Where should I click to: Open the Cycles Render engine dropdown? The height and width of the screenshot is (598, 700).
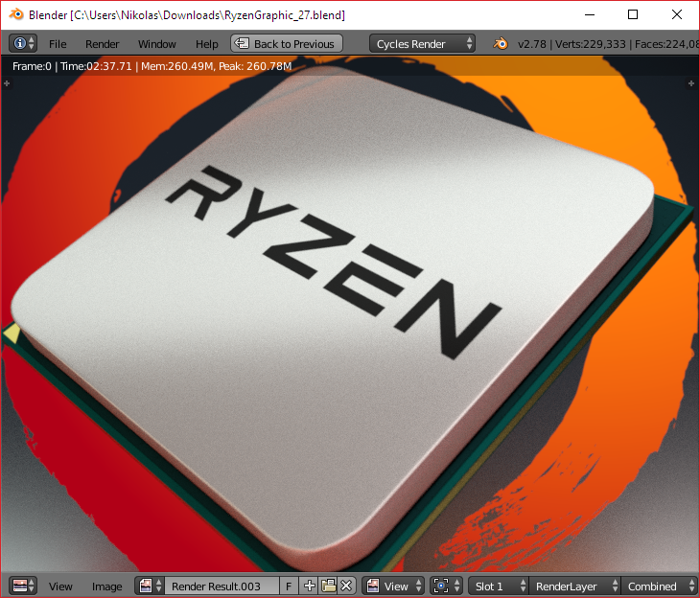pos(422,44)
